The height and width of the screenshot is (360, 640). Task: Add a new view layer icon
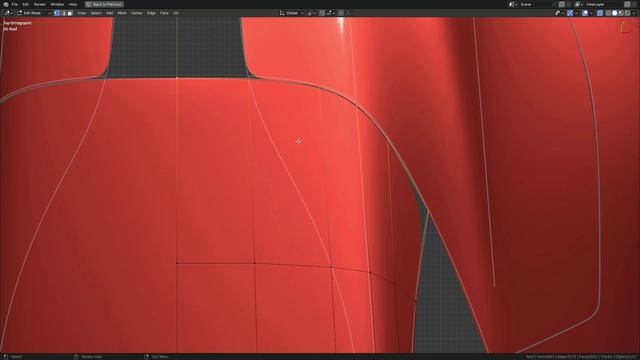coord(627,4)
